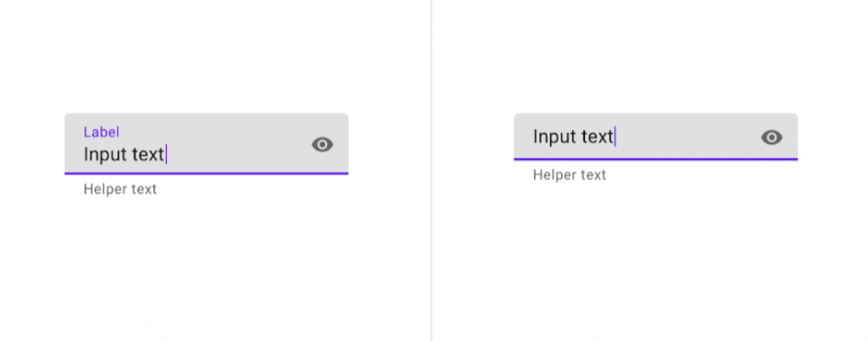Click text cursor after left "Input text"
This screenshot has width=868, height=342.
coord(166,155)
